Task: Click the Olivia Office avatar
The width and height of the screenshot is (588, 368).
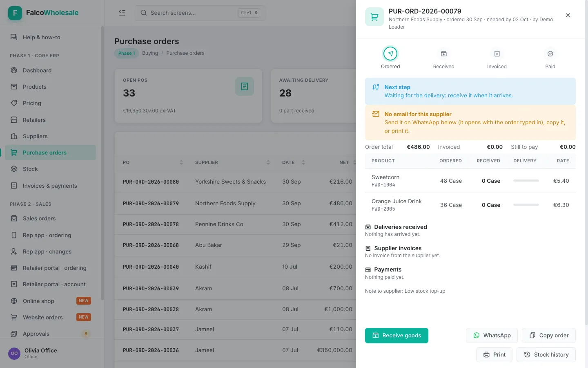Action: [x=14, y=353]
